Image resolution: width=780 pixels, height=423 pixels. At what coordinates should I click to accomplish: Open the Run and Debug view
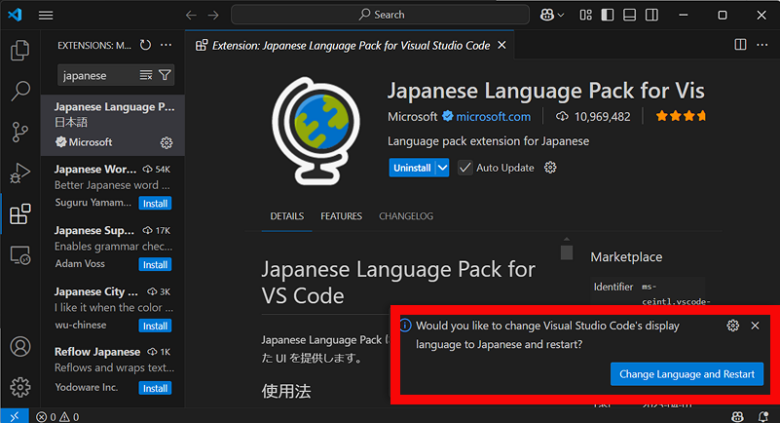pyautogui.click(x=20, y=173)
